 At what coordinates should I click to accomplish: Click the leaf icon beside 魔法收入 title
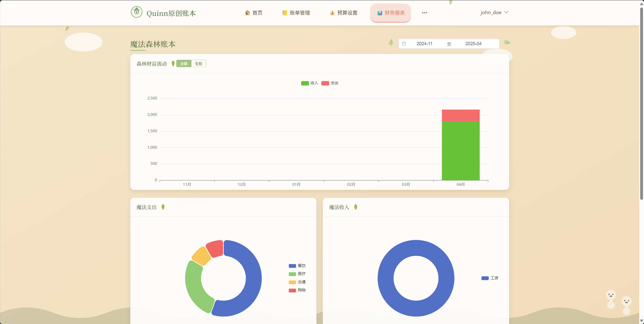355,207
